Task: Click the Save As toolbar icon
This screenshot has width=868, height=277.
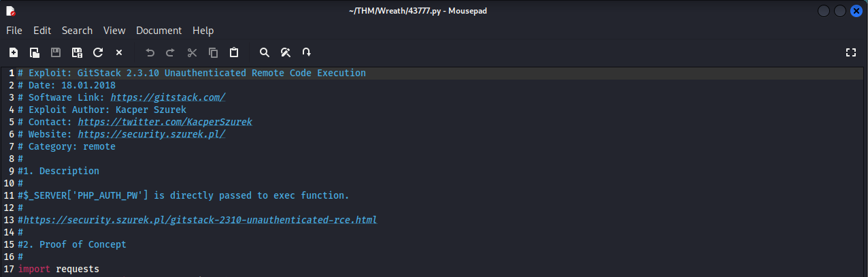Action: pyautogui.click(x=77, y=52)
